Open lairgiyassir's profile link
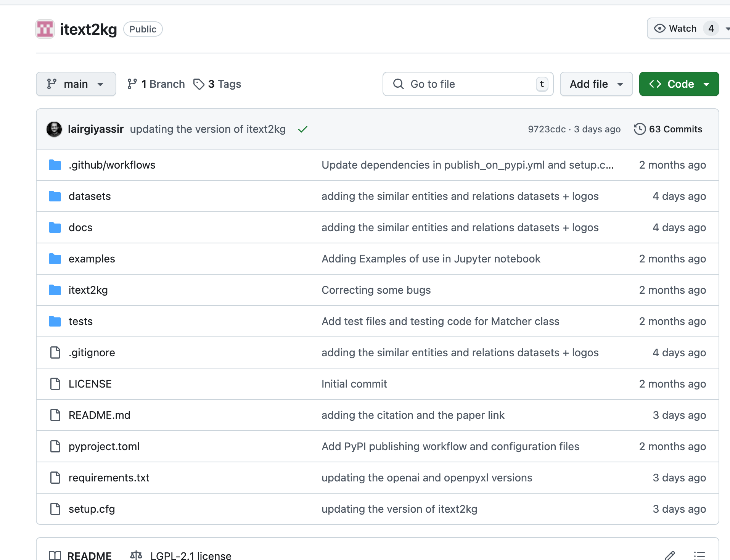This screenshot has width=730, height=560. [x=96, y=129]
